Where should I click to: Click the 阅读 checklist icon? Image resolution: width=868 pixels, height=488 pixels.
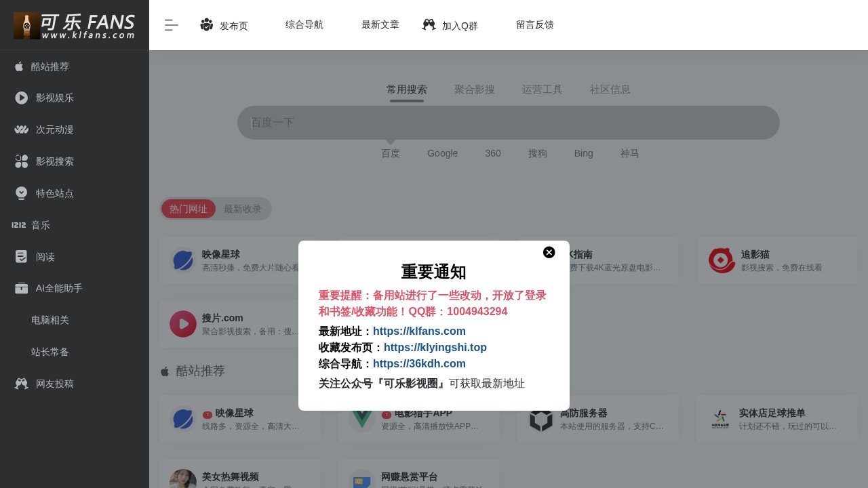22,257
